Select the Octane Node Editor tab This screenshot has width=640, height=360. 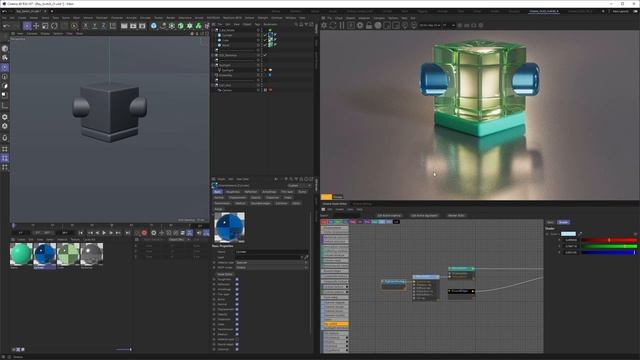click(x=334, y=204)
